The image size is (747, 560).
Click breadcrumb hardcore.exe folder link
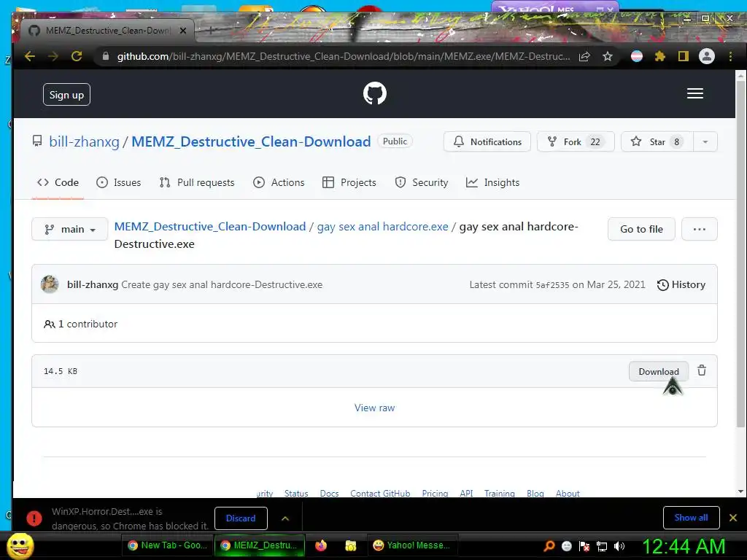click(x=382, y=227)
